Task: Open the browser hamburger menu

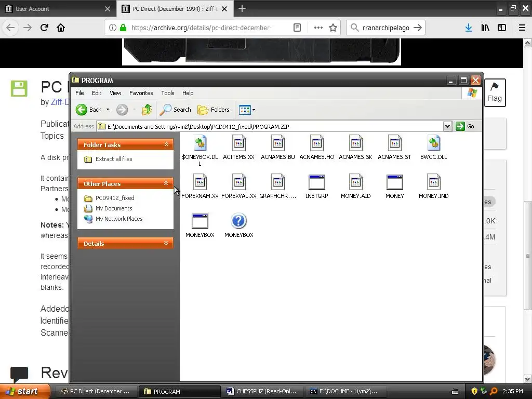Action: pos(522,28)
